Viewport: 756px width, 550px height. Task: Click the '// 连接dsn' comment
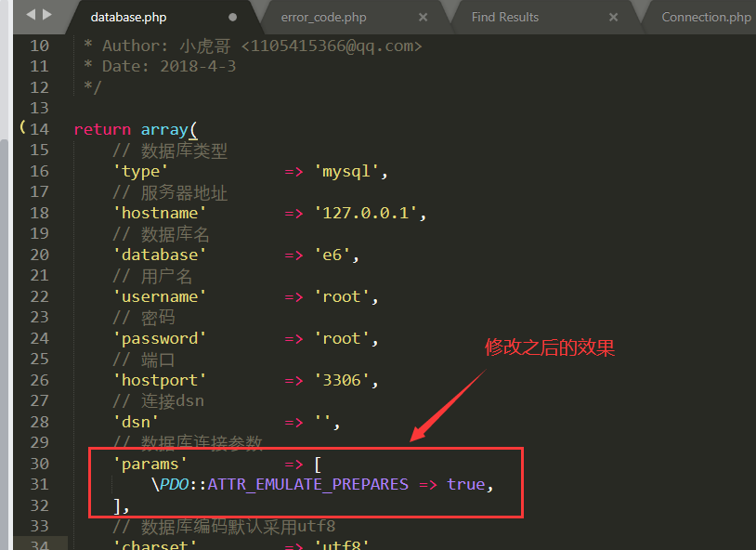pos(158,401)
